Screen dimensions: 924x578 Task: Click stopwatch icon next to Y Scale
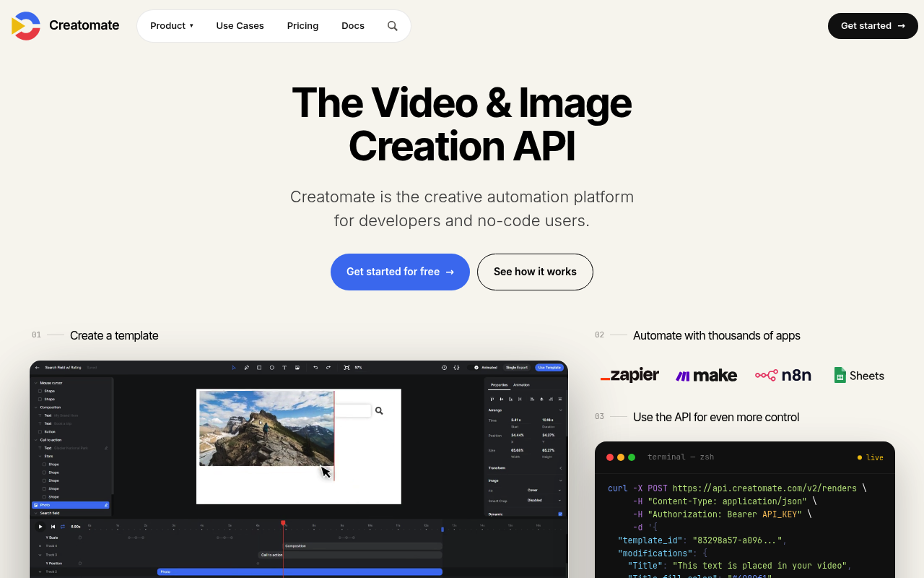click(x=80, y=538)
